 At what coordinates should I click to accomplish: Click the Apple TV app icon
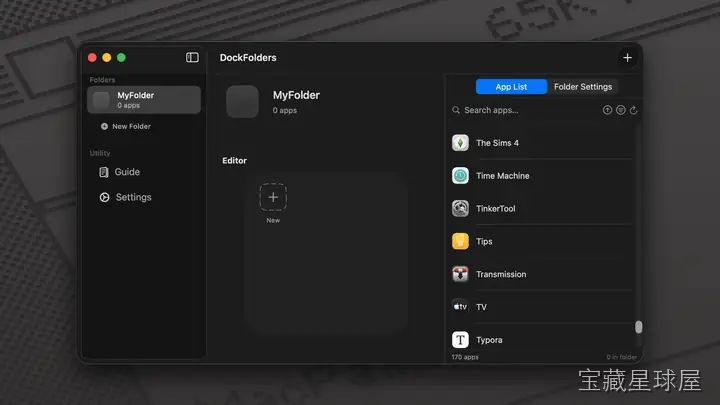(460, 307)
